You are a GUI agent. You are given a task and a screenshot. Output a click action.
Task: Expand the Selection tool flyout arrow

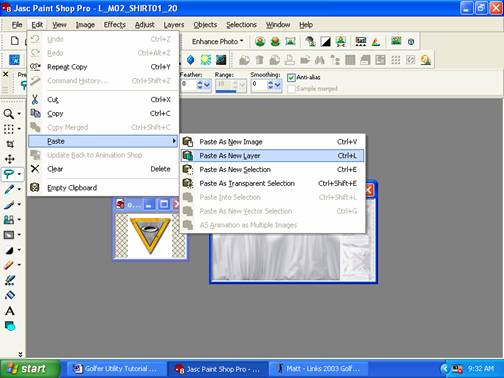coord(19,129)
